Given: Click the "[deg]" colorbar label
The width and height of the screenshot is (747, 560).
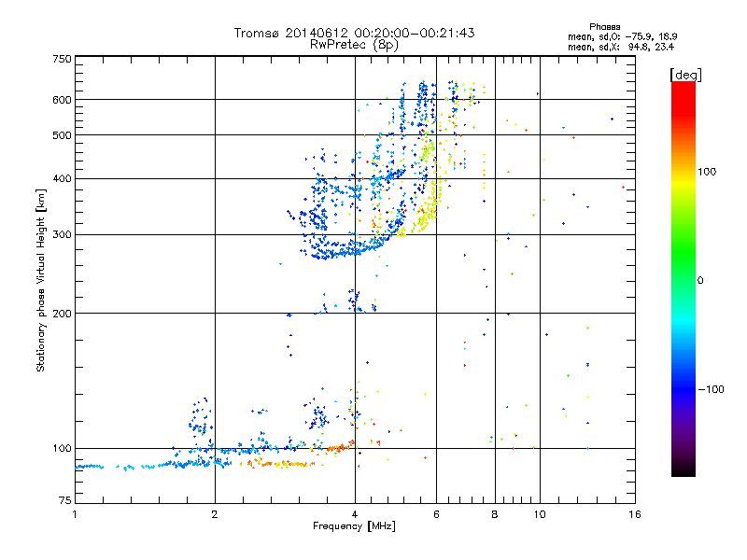Looking at the screenshot, I should click(x=685, y=75).
